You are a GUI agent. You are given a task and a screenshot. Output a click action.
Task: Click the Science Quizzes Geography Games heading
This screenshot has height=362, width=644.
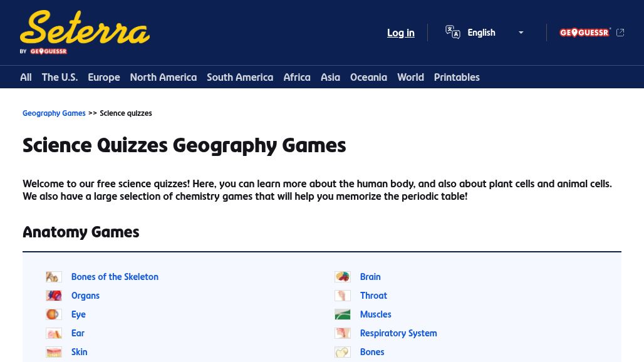click(184, 146)
